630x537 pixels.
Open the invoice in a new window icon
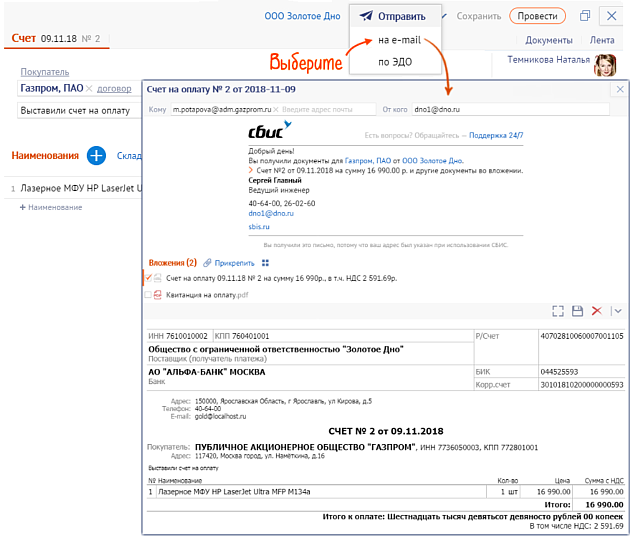pyautogui.click(x=585, y=16)
